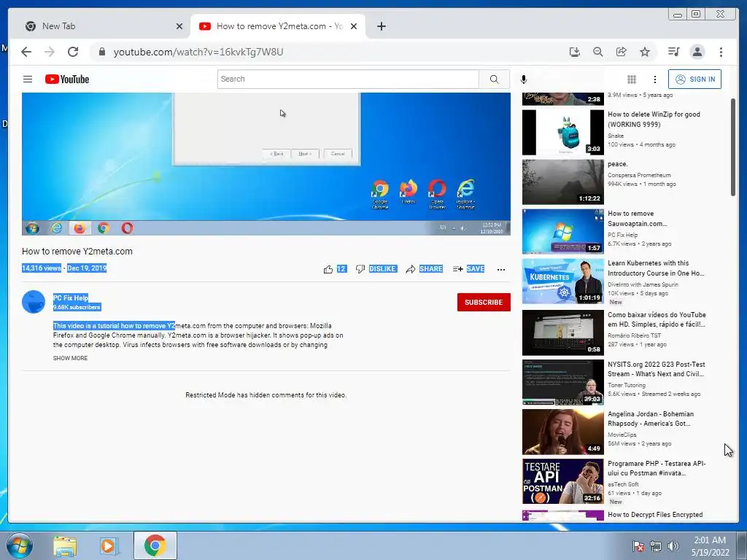
Task: Click Chrome icon in taskbar
Action: (x=155, y=545)
